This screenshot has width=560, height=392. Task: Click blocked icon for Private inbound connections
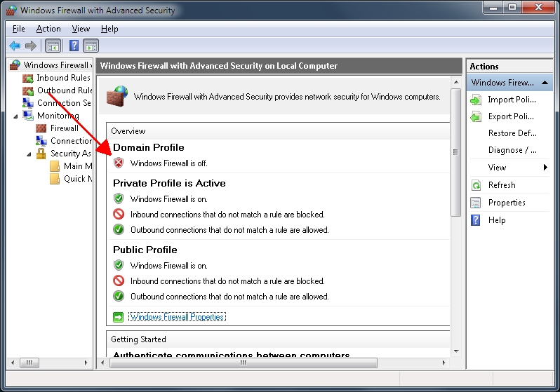coord(119,214)
